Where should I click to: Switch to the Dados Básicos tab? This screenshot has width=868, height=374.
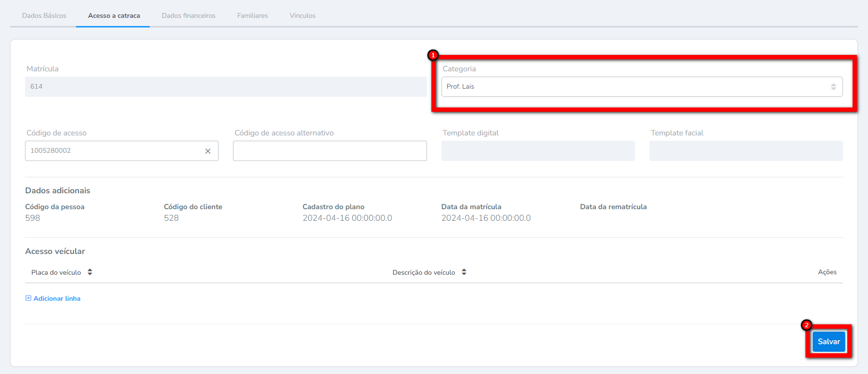click(x=44, y=15)
